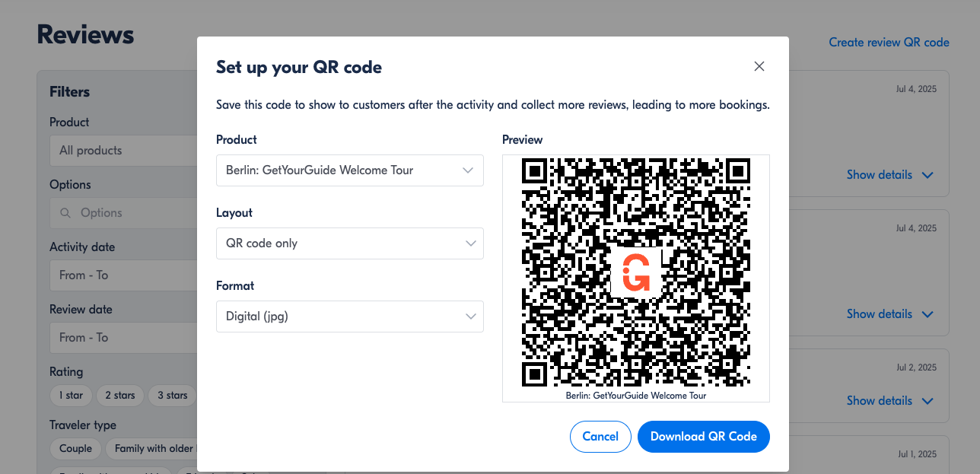Download the QR Code

pos(704,437)
